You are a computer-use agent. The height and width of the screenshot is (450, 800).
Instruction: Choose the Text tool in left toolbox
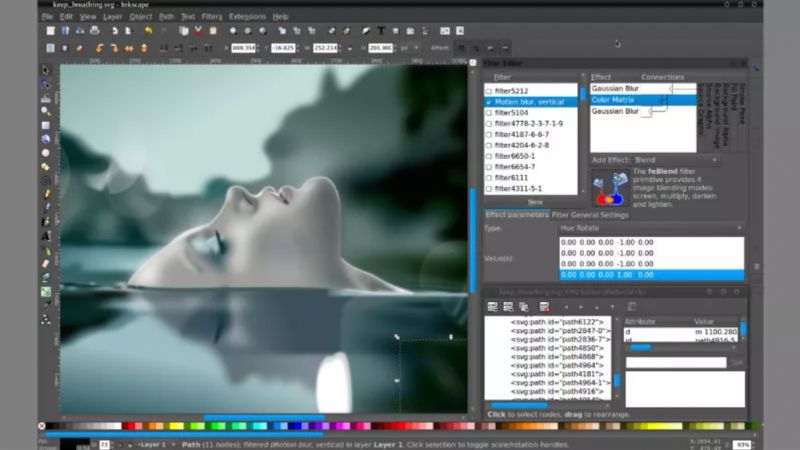(45, 236)
